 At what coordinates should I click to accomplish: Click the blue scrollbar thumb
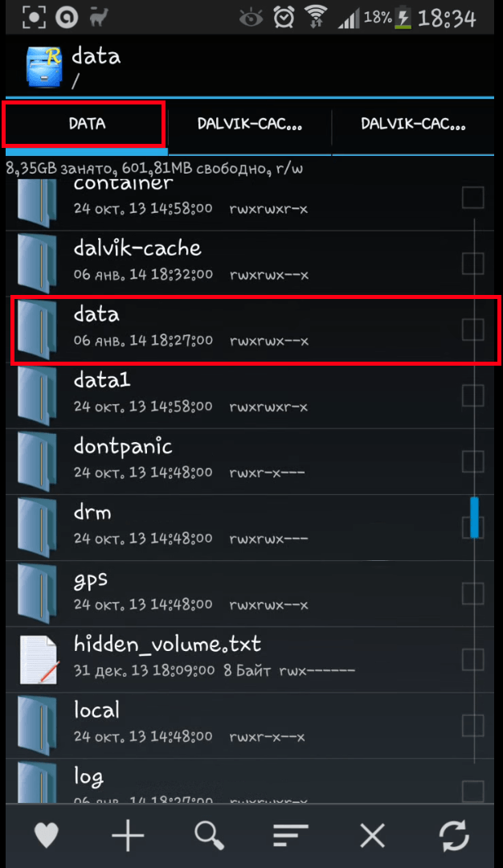[x=474, y=517]
